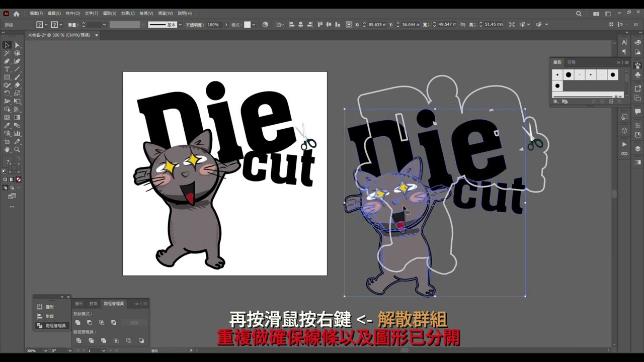
Task: Select the Selection tool arrow
Action: tap(7, 45)
